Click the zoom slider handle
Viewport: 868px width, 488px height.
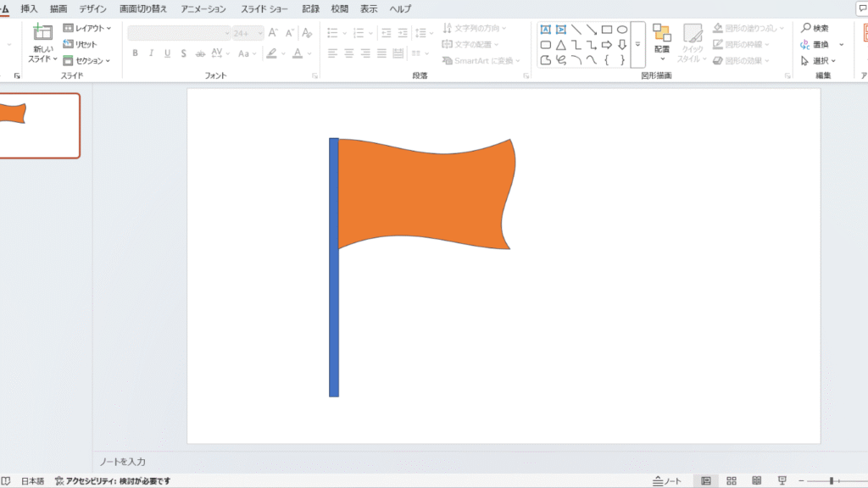832,481
